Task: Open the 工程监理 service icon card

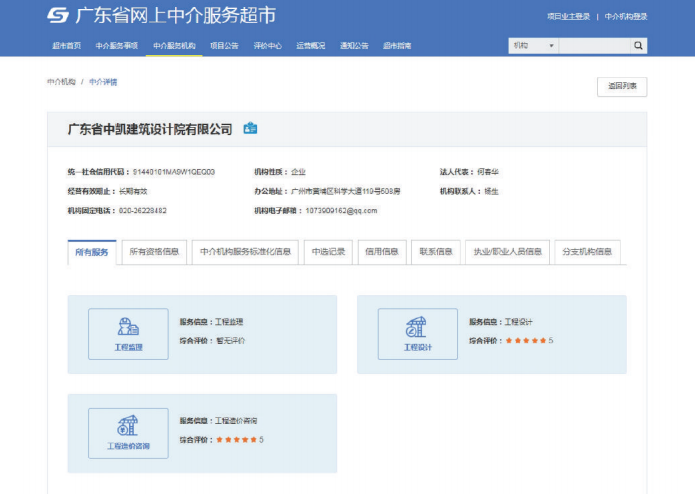Action: click(x=128, y=334)
